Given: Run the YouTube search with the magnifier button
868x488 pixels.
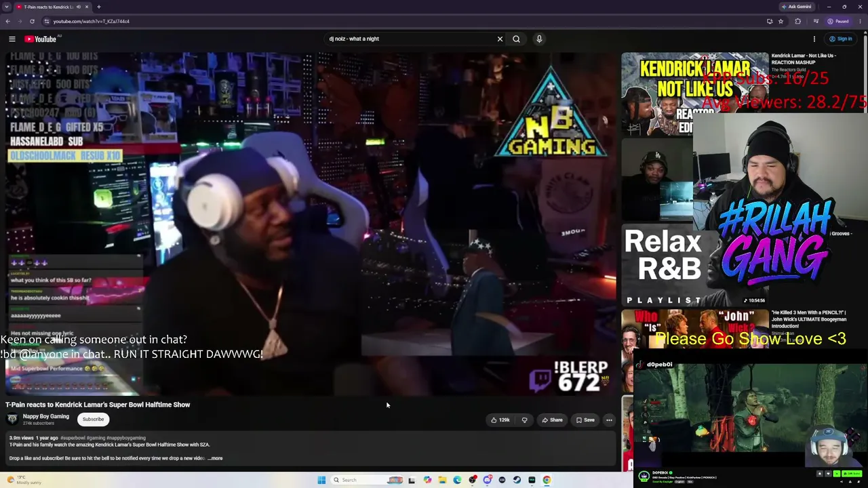Looking at the screenshot, I should [516, 39].
